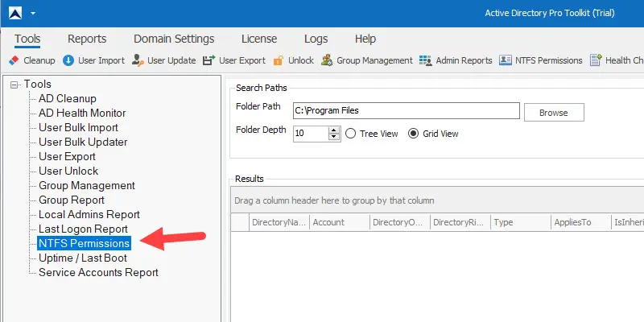
Task: Click the User Import download icon
Action: [x=68, y=60]
